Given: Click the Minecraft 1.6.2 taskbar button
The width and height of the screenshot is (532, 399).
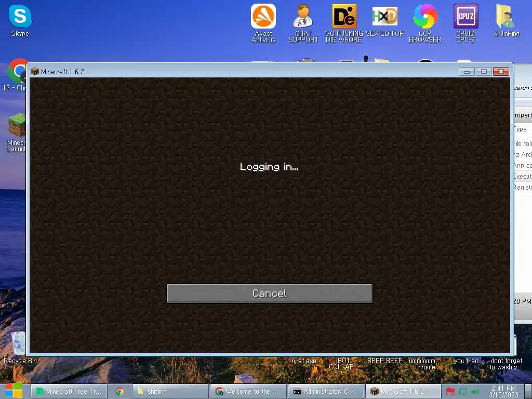Looking at the screenshot, I should coord(403,391).
